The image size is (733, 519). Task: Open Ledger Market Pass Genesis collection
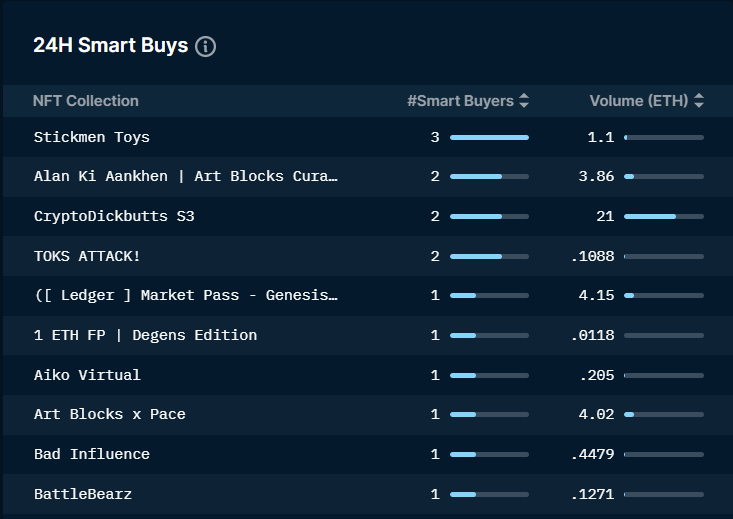[186, 295]
